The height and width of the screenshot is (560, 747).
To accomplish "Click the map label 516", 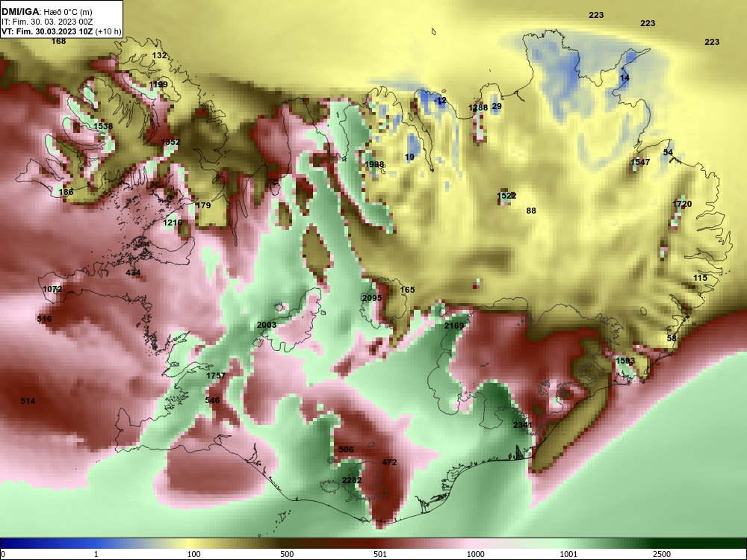I will 44,319.
